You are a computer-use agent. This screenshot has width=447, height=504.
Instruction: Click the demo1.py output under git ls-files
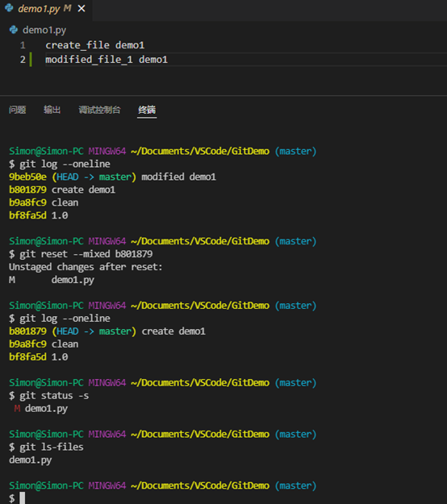(30, 460)
